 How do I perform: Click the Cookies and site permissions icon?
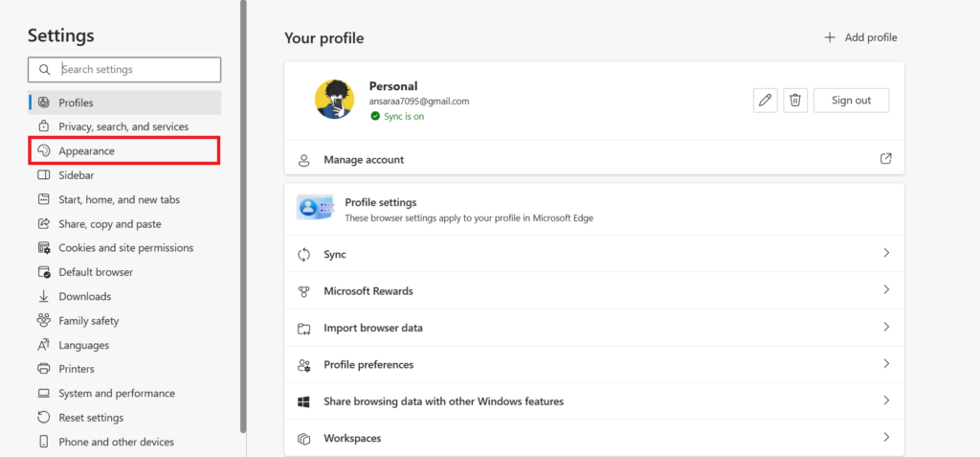click(44, 248)
